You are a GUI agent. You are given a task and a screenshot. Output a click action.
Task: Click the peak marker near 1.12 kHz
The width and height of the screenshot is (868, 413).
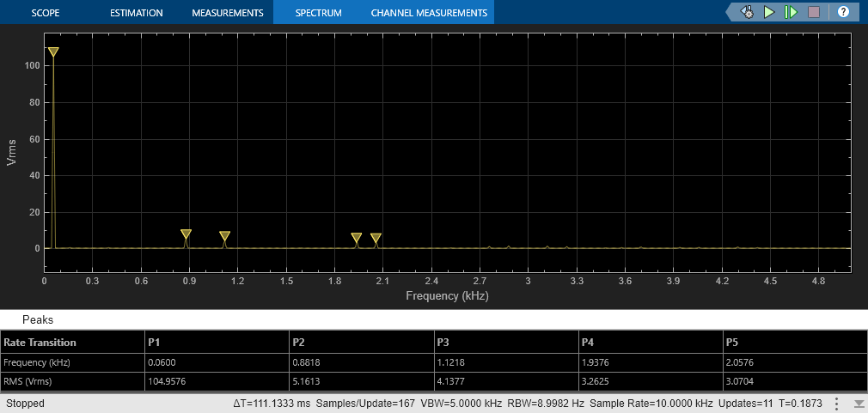(x=225, y=236)
